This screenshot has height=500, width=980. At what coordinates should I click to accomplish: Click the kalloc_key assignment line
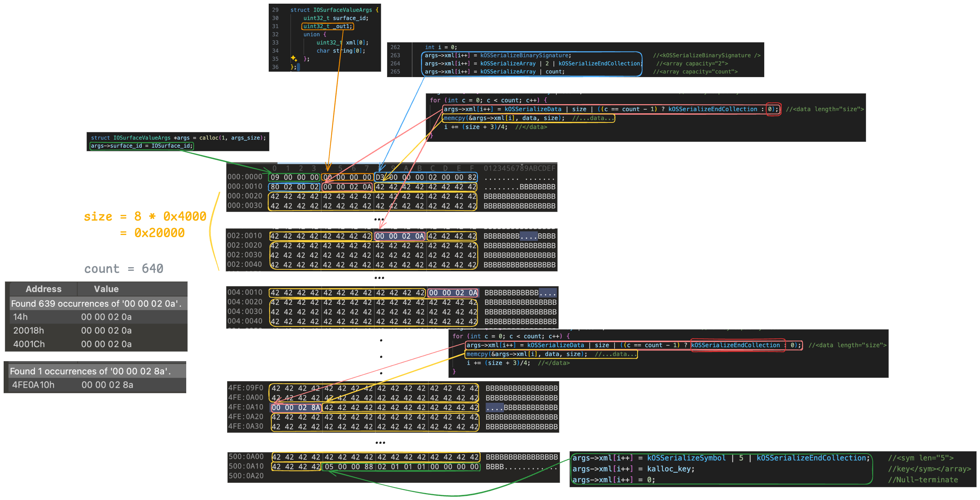click(633, 469)
